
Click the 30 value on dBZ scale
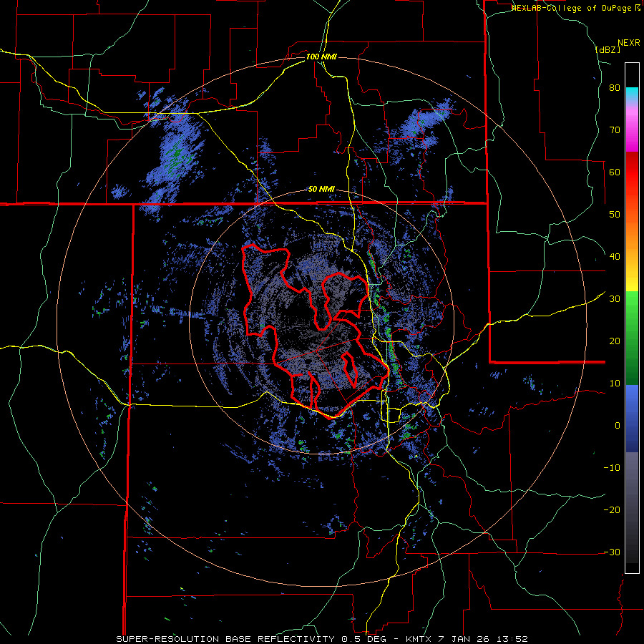(x=615, y=299)
